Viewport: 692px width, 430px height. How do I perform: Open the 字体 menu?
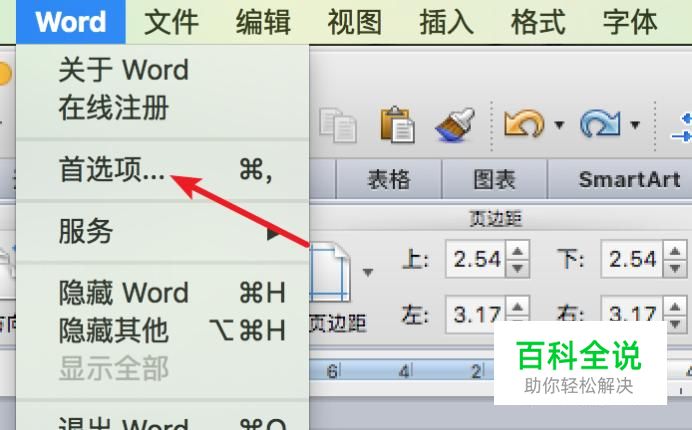point(630,22)
